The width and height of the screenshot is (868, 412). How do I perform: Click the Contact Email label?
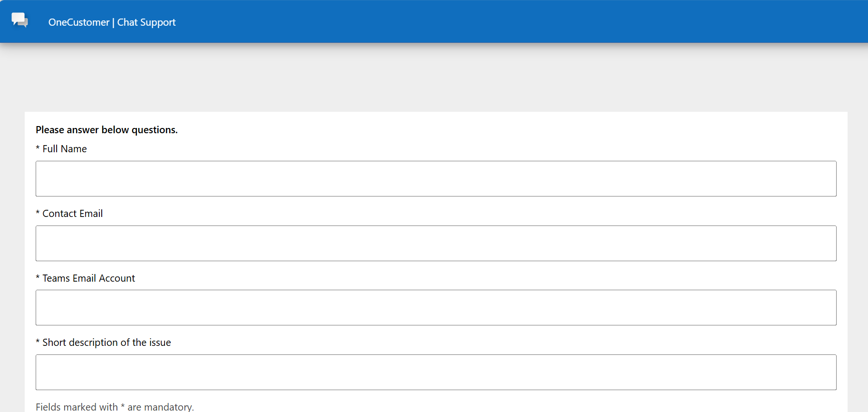coord(73,214)
